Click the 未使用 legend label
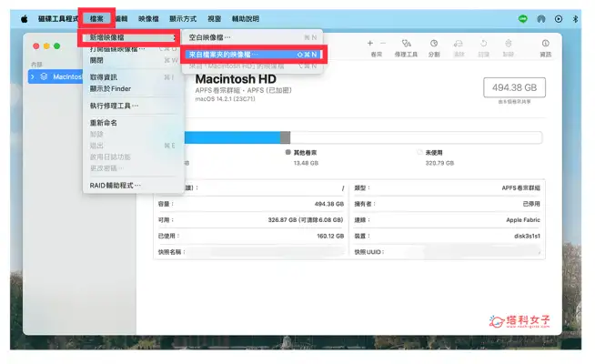 point(434,153)
